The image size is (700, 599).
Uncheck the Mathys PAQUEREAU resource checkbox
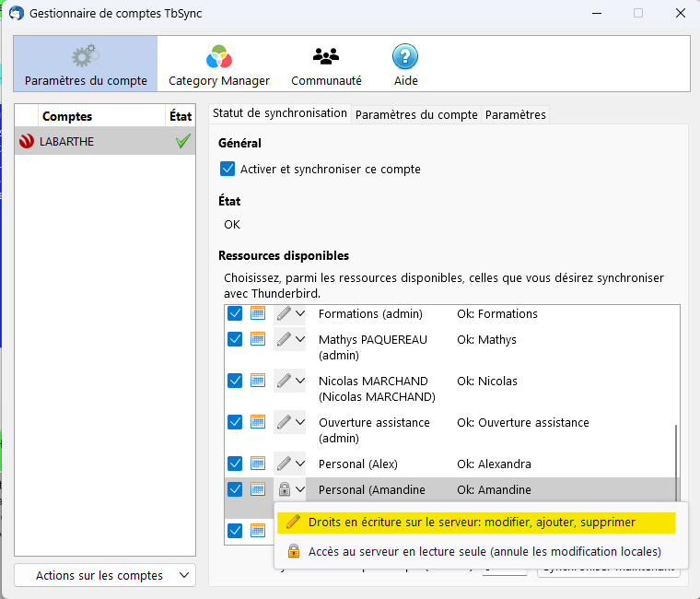[x=235, y=339]
